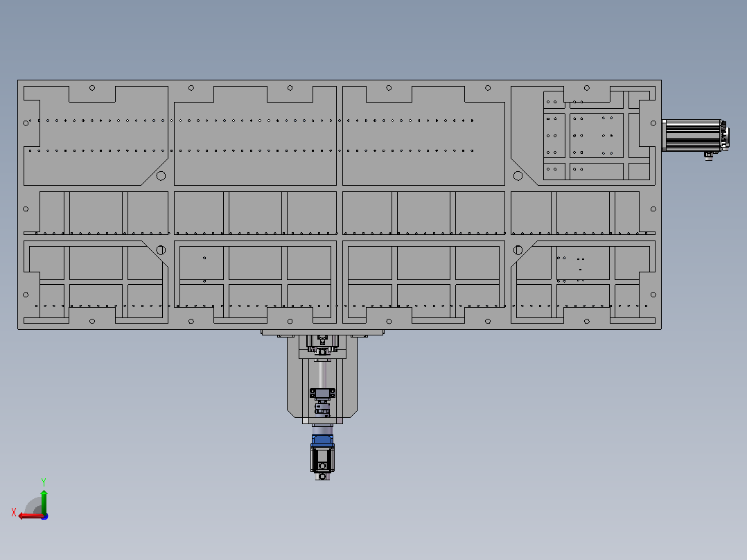The image size is (747, 560).
Task: Click the 'Y' axis label
Action: point(44,482)
